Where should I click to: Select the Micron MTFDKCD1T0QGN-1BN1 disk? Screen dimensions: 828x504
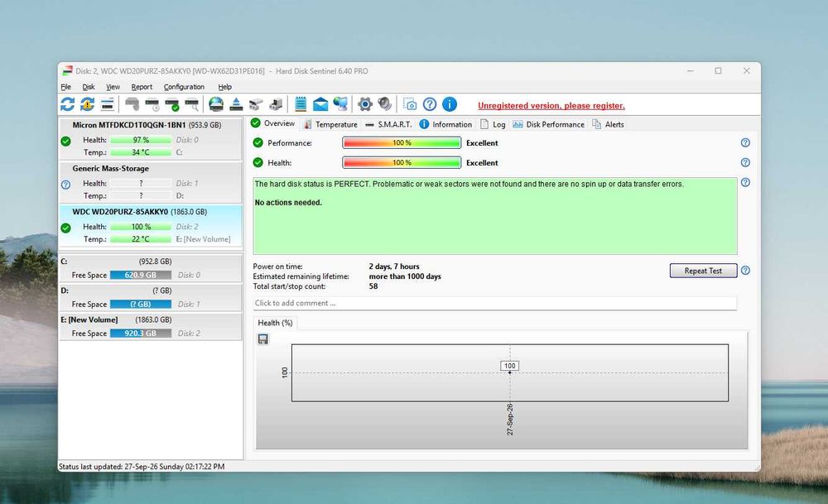click(151, 139)
